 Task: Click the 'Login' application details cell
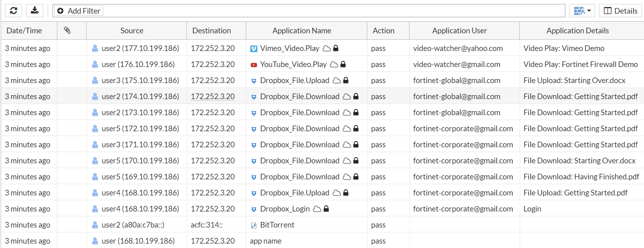pyautogui.click(x=532, y=209)
